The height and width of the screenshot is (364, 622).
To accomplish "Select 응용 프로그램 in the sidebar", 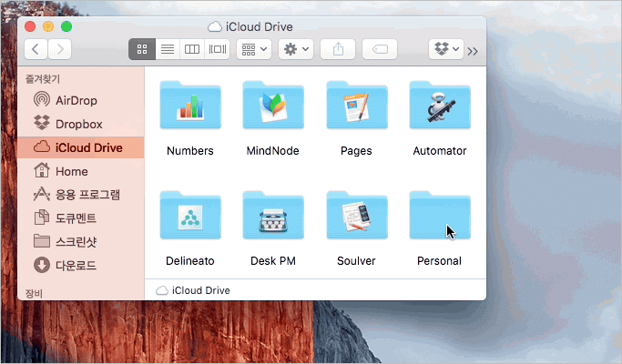I will coord(81,195).
